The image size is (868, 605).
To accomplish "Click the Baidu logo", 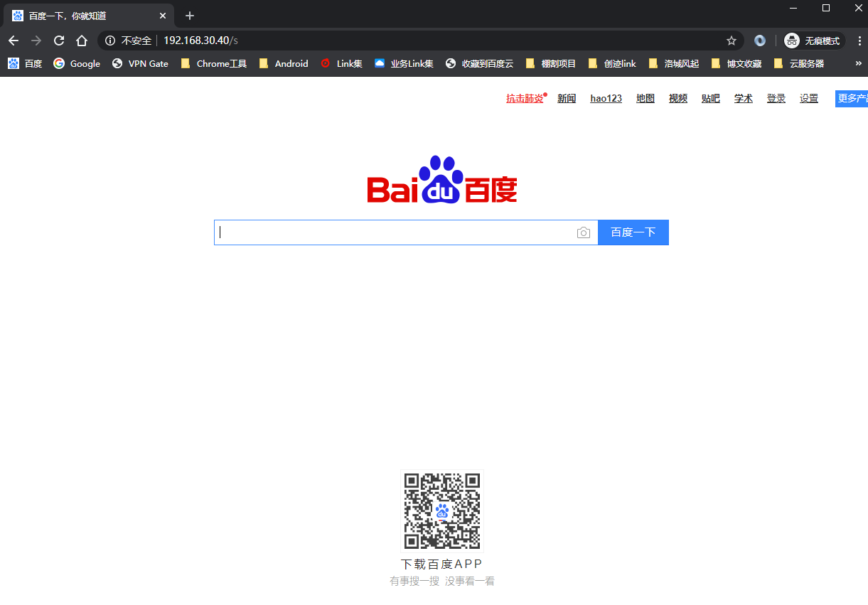I will 442,180.
